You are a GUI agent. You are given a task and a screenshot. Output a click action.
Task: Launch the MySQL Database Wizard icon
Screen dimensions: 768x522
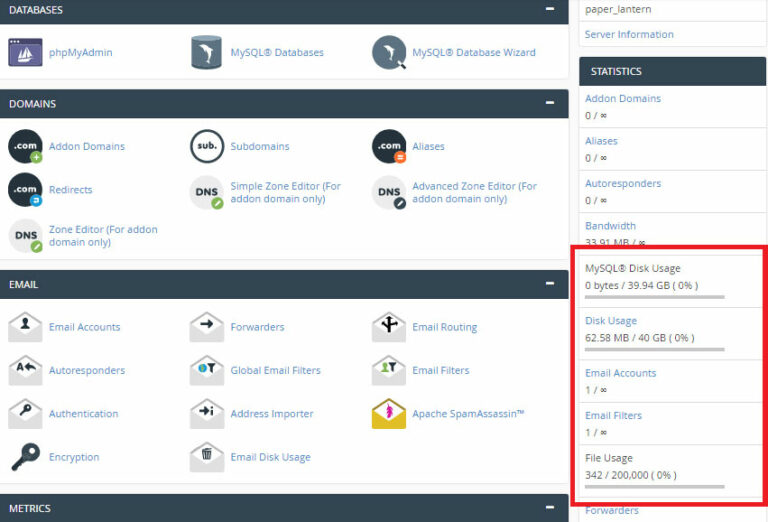point(389,52)
